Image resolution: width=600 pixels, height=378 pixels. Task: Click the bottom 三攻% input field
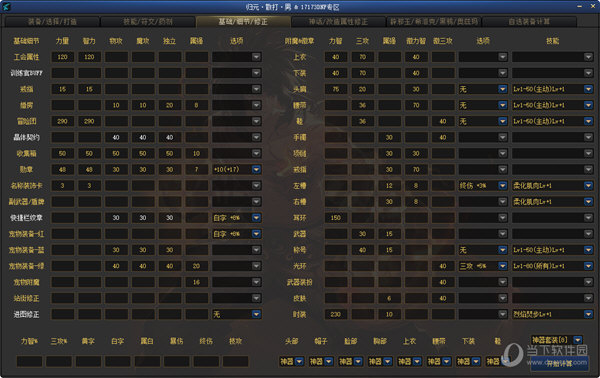click(x=59, y=361)
